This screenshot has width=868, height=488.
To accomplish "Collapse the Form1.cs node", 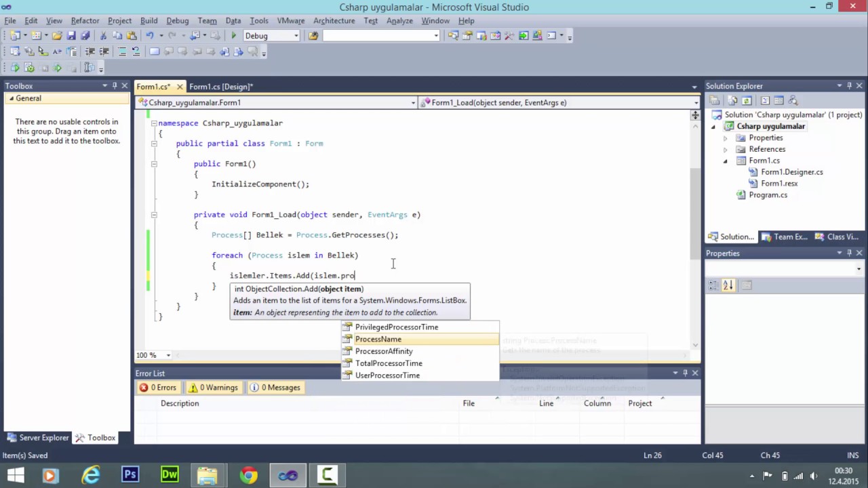I will tap(726, 161).
